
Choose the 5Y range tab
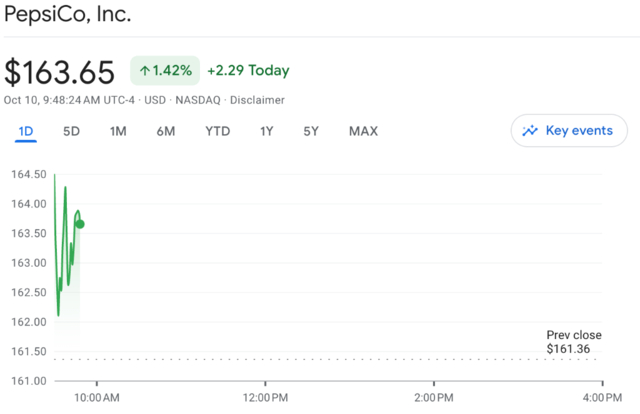pyautogui.click(x=311, y=131)
